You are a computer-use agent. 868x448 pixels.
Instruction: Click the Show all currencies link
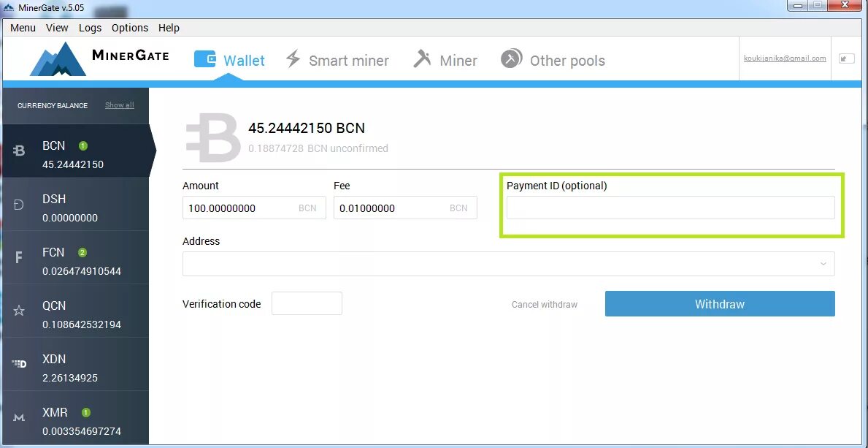120,105
